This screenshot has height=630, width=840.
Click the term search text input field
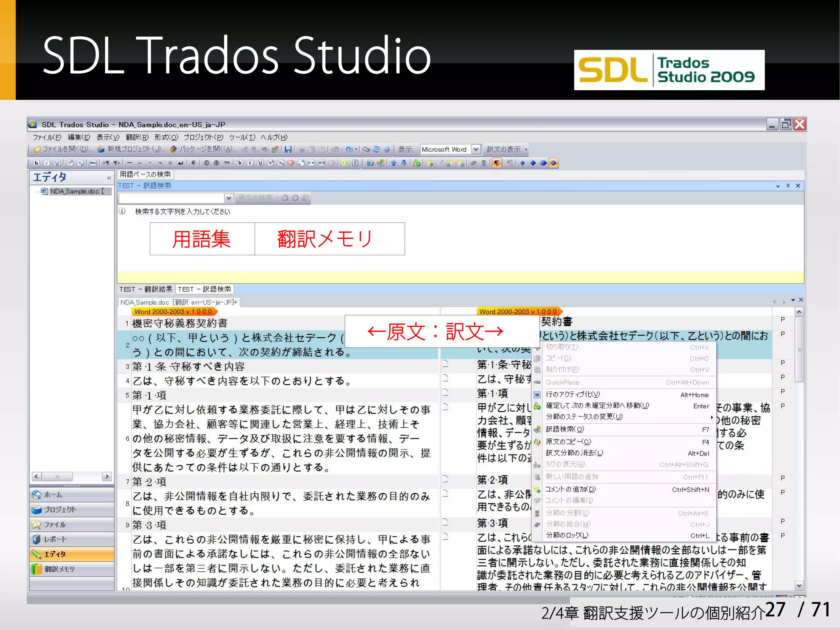coord(171,198)
